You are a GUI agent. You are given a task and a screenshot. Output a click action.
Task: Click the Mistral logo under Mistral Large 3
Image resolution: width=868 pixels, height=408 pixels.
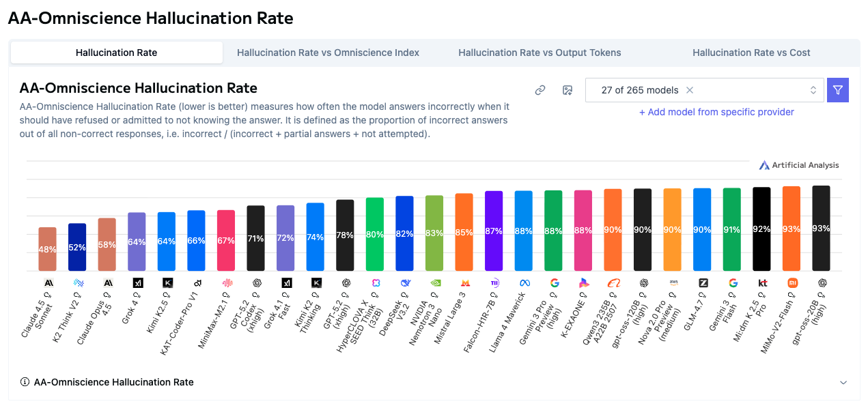465,282
